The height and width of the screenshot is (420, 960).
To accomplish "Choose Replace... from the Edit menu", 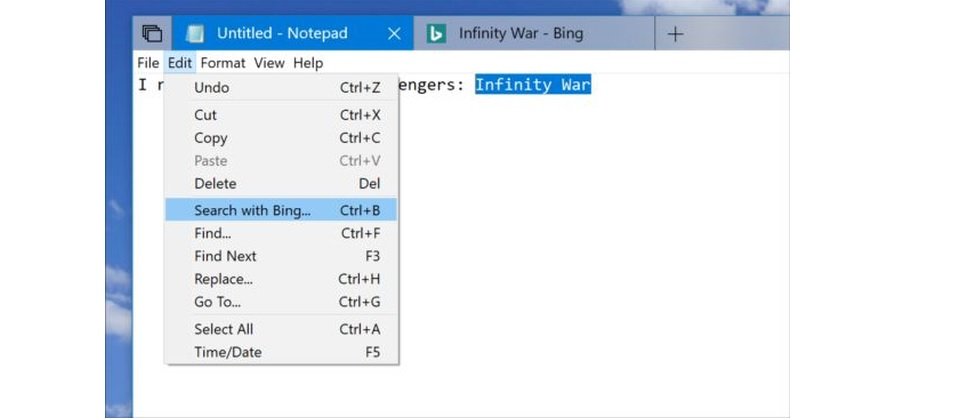I will pos(281,279).
